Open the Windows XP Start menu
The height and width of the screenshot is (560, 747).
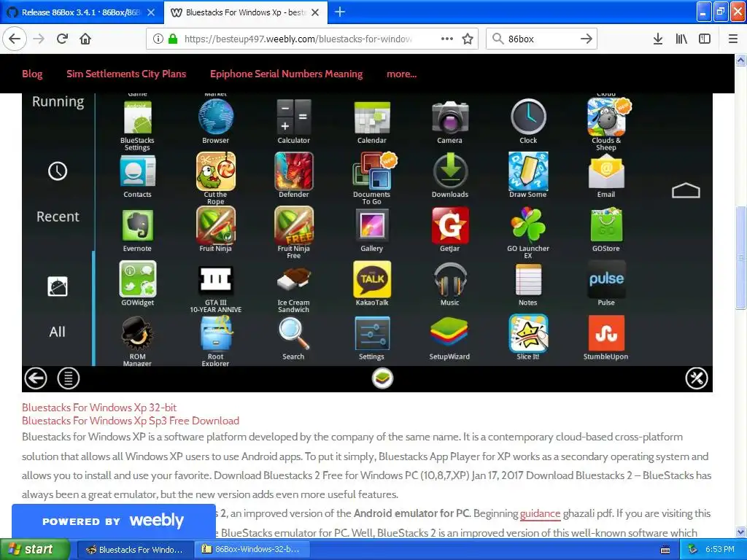(35, 550)
